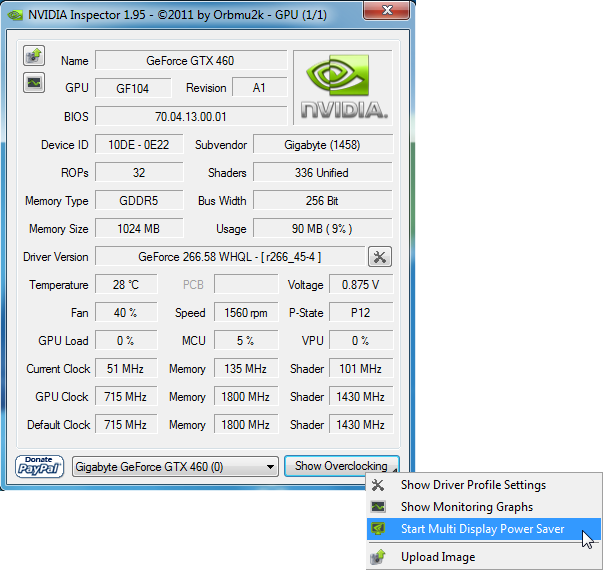
Task: Click GPU Clock row Memory 1800 MHz
Action: tap(246, 397)
